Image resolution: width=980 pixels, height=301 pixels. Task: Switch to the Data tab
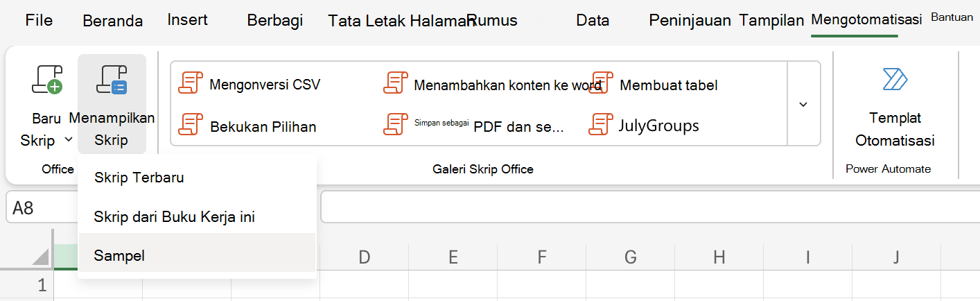coord(593,21)
